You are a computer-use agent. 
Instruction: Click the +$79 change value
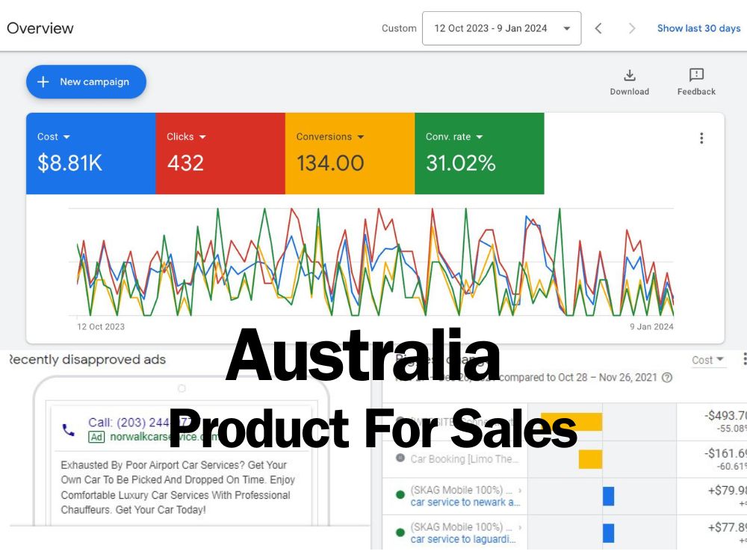(727, 490)
